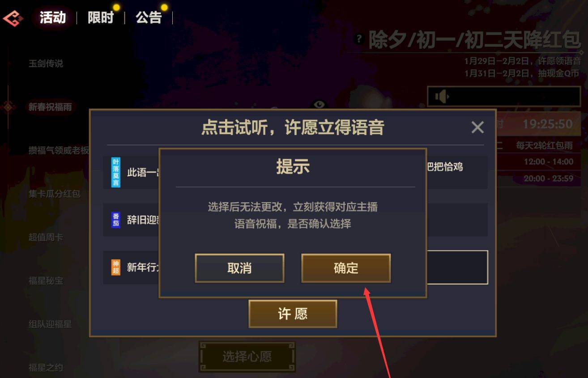Click the 叶落莫言 streamer badge
The width and height of the screenshot is (588, 378).
point(116,172)
